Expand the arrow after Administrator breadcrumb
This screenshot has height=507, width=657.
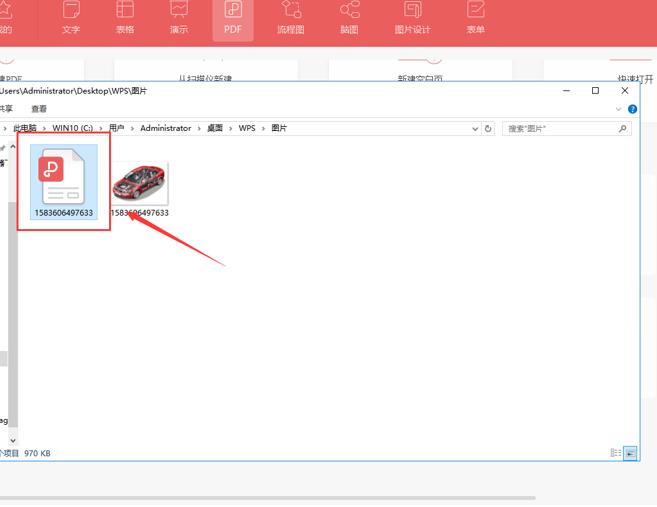click(x=199, y=129)
